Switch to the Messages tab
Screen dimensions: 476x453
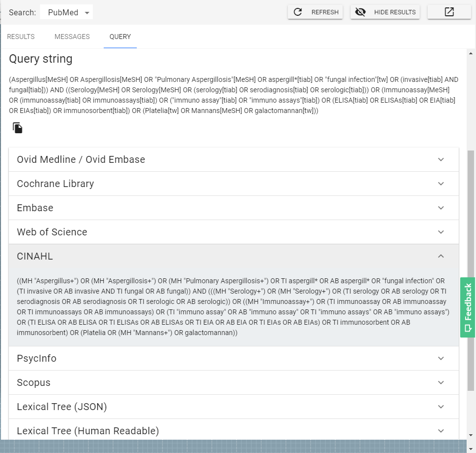coord(72,37)
